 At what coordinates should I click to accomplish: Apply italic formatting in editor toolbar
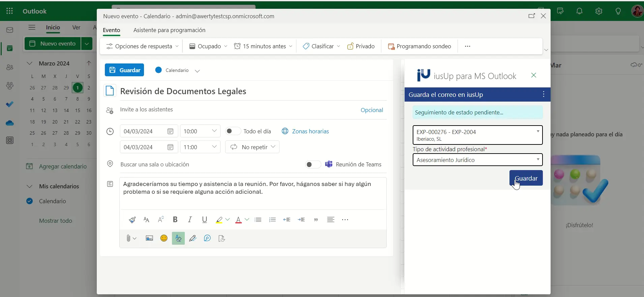pyautogui.click(x=190, y=220)
